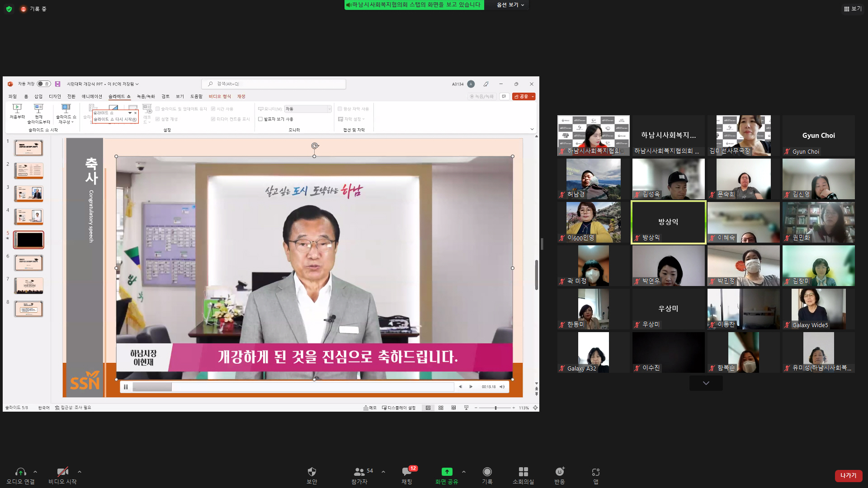The height and width of the screenshot is (488, 868).
Task: Open the Animations ribbon tab
Action: 92,96
